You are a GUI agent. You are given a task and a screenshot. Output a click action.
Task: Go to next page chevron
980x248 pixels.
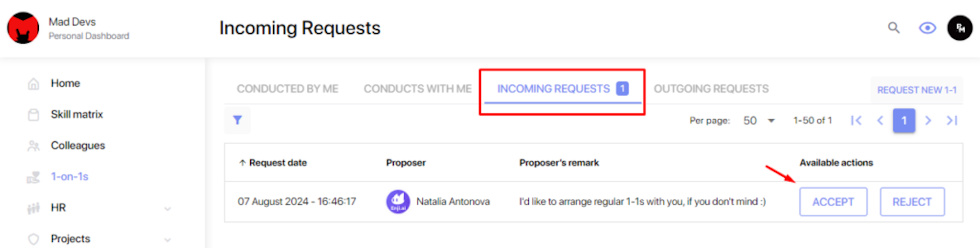[x=928, y=121]
